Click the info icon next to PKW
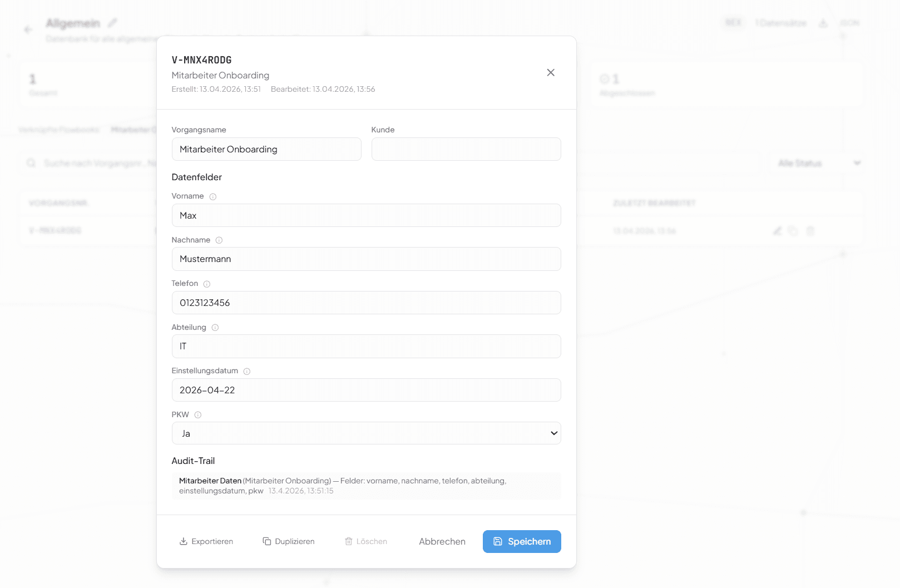This screenshot has height=588, width=900. (200, 414)
